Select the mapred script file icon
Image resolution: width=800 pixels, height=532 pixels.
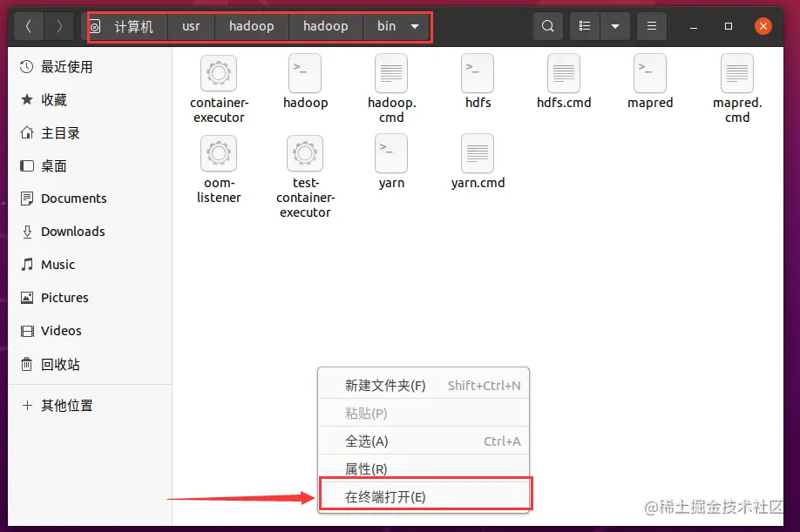(x=650, y=73)
